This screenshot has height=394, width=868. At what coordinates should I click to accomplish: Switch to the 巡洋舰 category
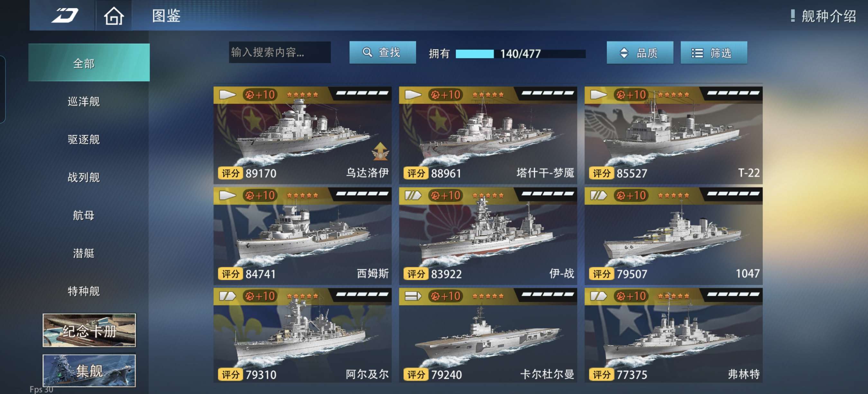click(84, 101)
